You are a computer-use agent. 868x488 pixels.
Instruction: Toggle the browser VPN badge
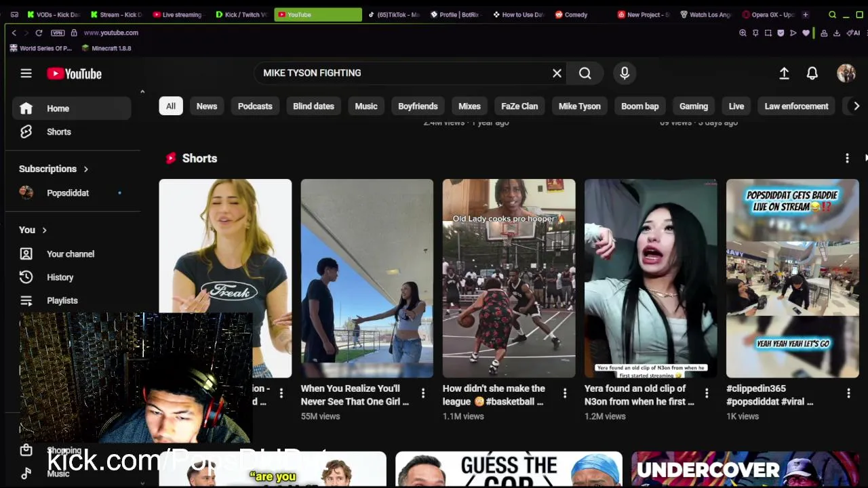[x=58, y=33]
